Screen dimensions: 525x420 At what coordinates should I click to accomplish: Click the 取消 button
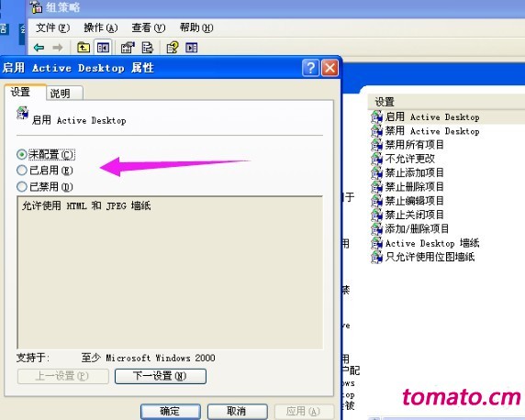pos(237,412)
